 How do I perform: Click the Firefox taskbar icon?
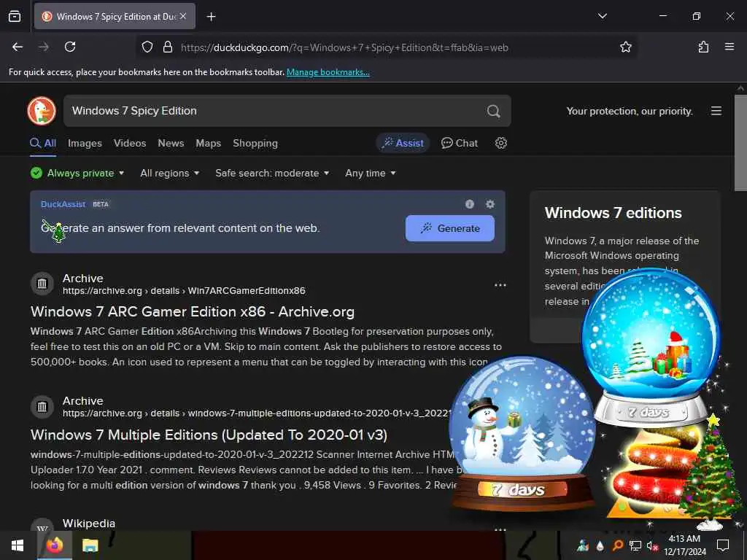(x=55, y=545)
